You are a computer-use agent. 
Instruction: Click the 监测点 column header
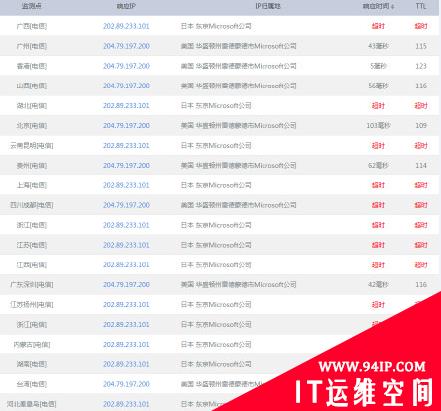click(32, 6)
